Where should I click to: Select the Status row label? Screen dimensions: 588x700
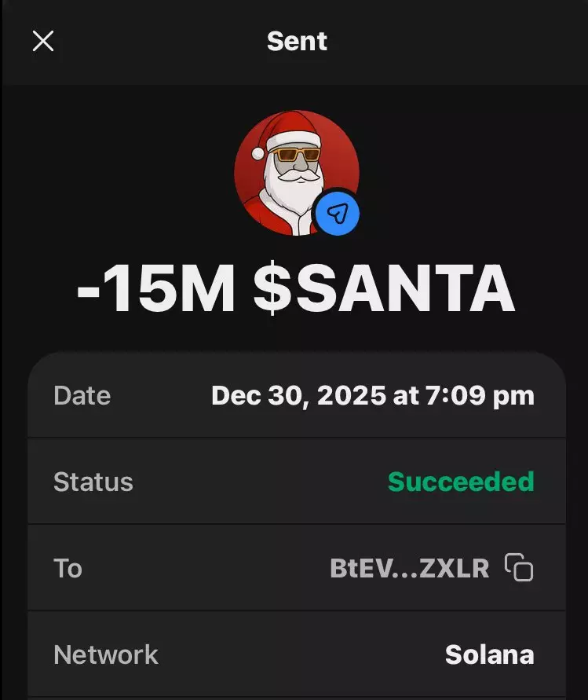[x=93, y=482]
